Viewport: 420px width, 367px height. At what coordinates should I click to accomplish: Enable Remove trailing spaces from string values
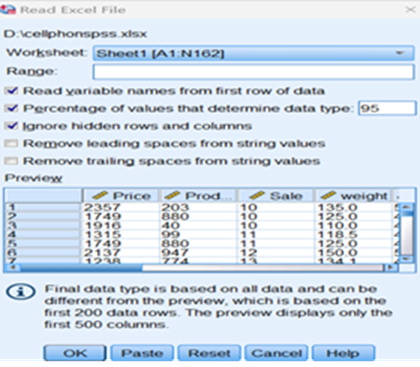pos(11,161)
